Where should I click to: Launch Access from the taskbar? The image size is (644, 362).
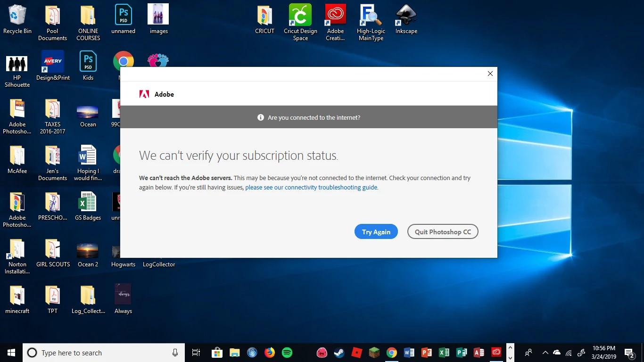coord(479,353)
